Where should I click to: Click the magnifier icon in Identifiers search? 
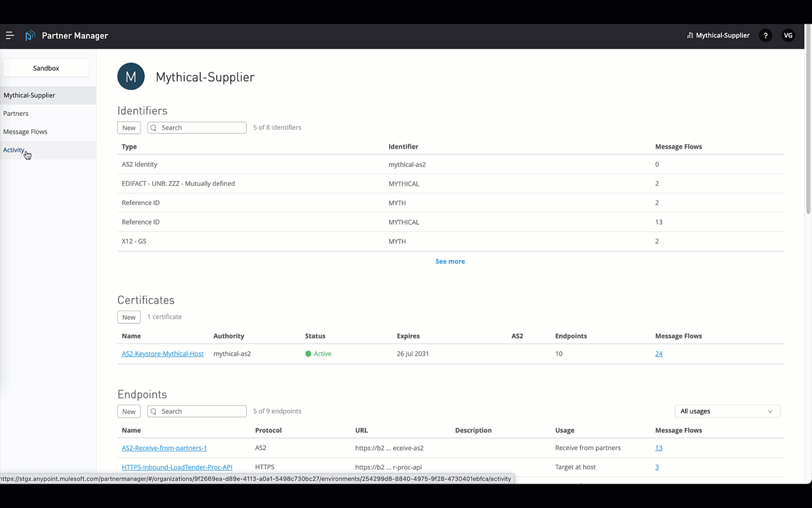click(154, 128)
